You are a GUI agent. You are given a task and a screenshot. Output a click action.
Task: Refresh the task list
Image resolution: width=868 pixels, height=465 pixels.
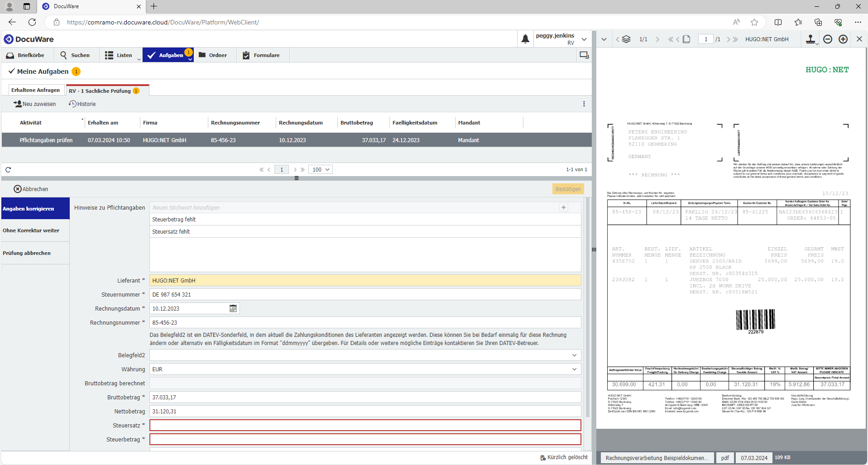(8, 170)
